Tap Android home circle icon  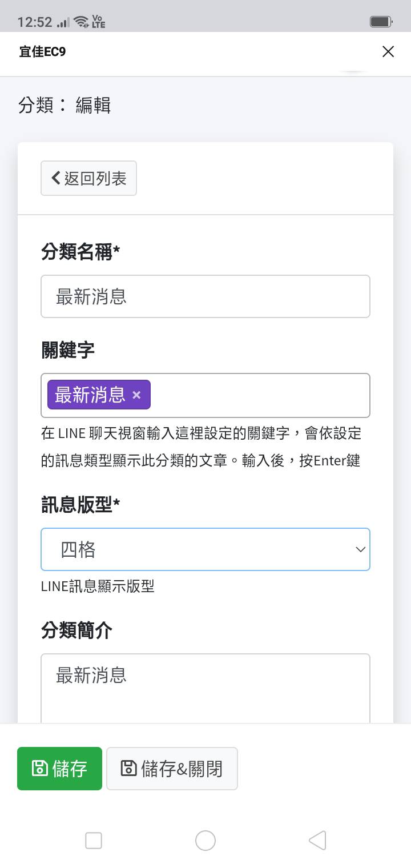click(x=205, y=841)
